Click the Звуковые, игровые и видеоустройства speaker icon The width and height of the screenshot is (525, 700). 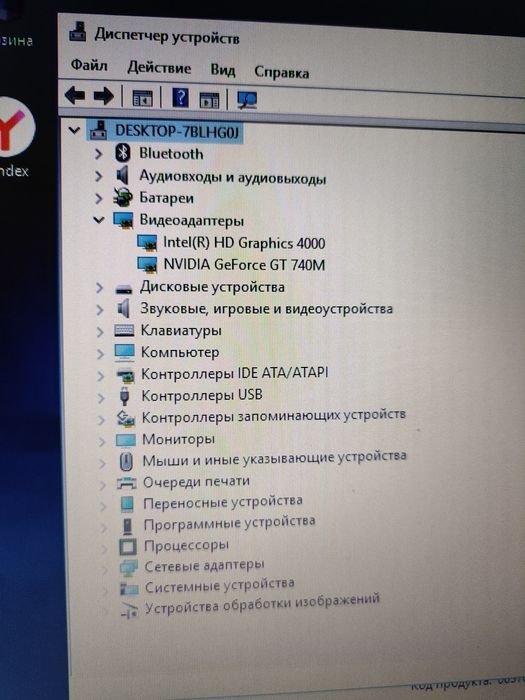pyautogui.click(x=124, y=308)
